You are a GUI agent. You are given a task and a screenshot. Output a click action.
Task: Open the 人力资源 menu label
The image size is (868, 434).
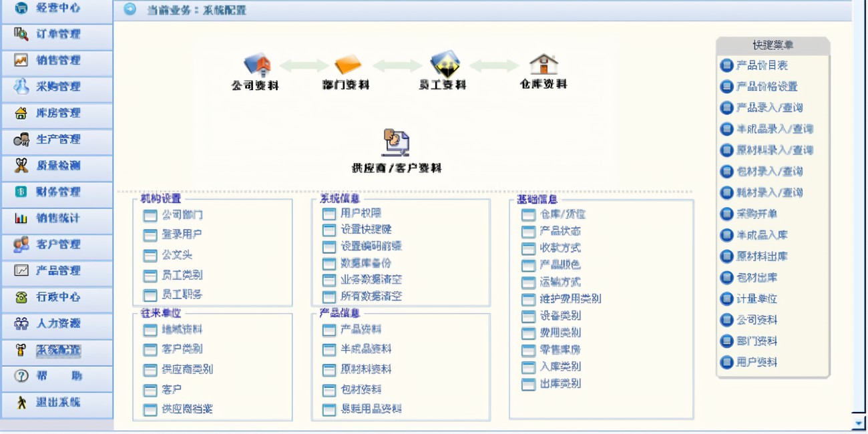58,323
